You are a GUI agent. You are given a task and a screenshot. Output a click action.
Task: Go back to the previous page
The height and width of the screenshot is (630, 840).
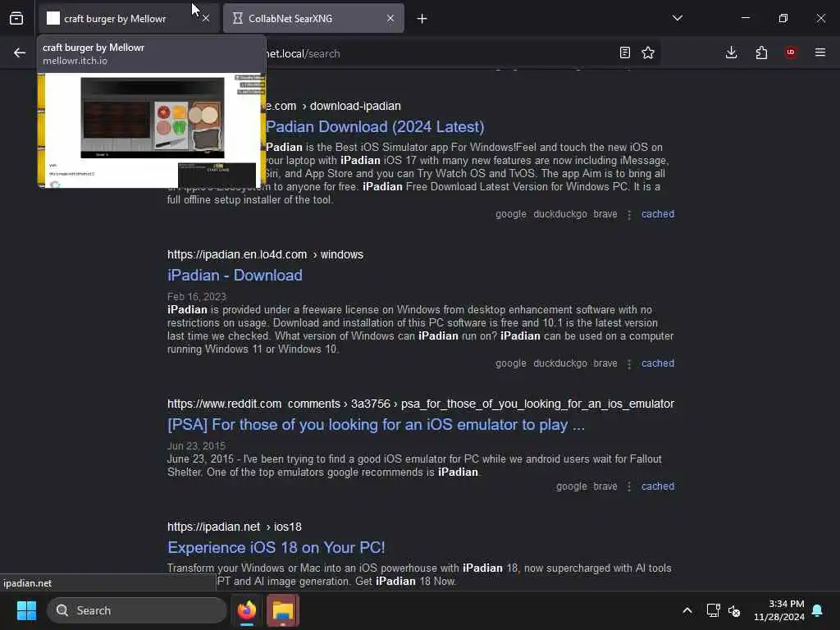point(20,52)
